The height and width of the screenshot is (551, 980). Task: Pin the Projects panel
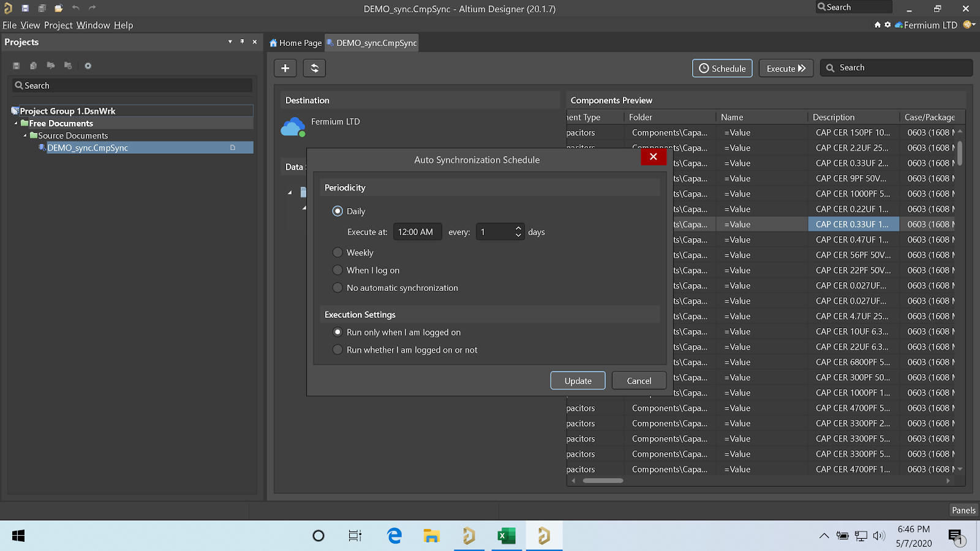(243, 42)
